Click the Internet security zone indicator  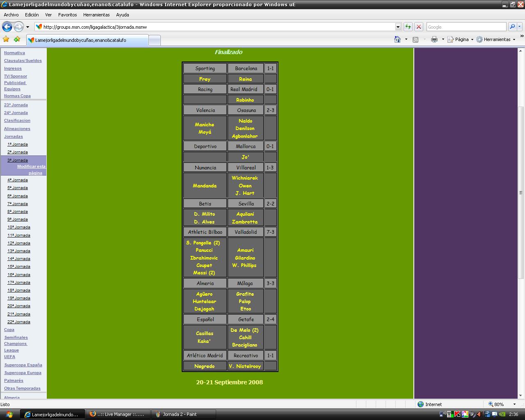[x=429, y=404]
